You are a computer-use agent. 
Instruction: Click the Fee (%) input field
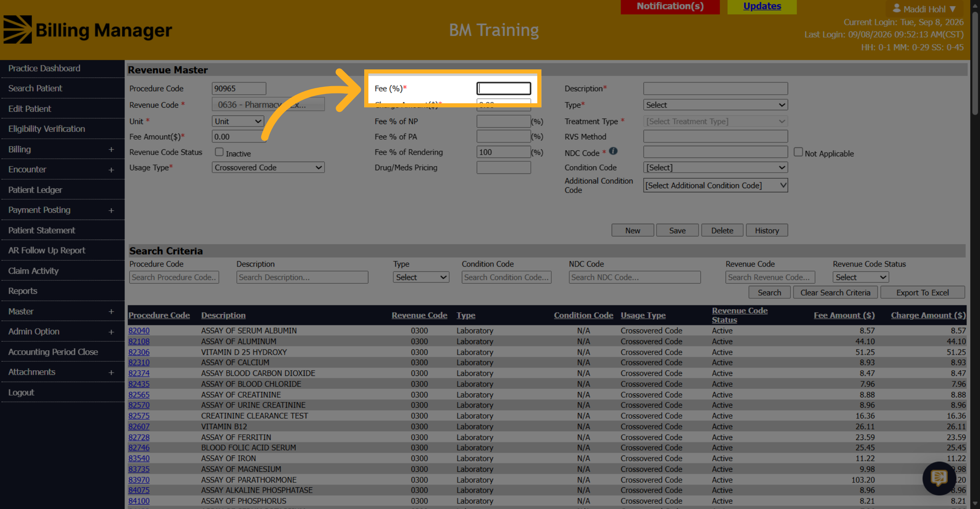[504, 88]
